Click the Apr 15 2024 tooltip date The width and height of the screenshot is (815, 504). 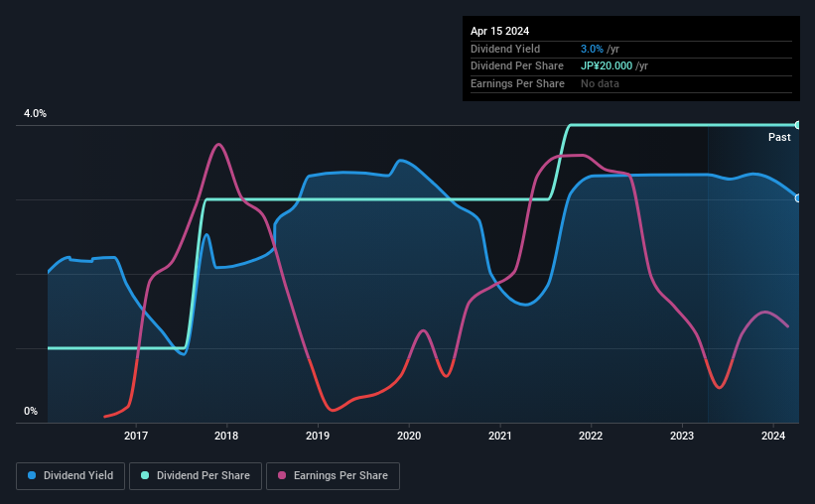500,31
